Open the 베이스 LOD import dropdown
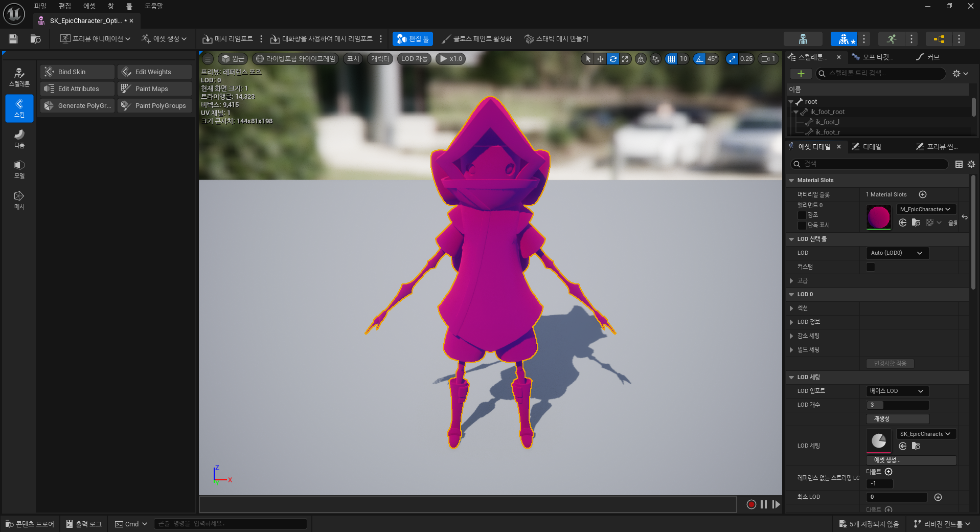Image resolution: width=980 pixels, height=532 pixels. [x=897, y=391]
